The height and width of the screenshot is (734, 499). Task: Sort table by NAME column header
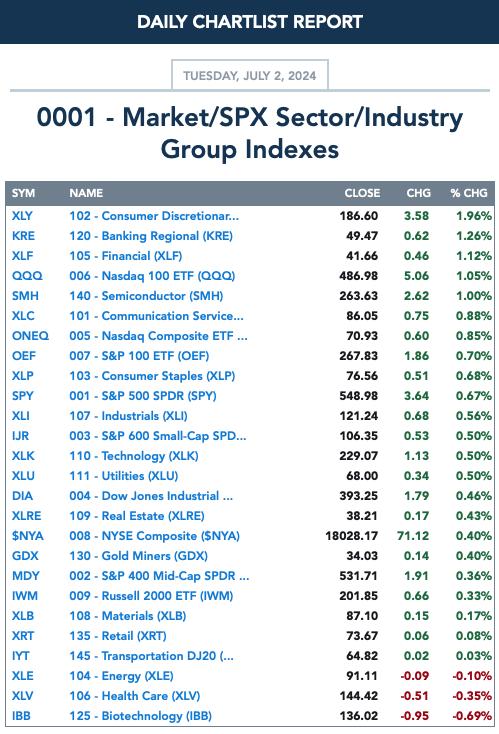coord(86,193)
